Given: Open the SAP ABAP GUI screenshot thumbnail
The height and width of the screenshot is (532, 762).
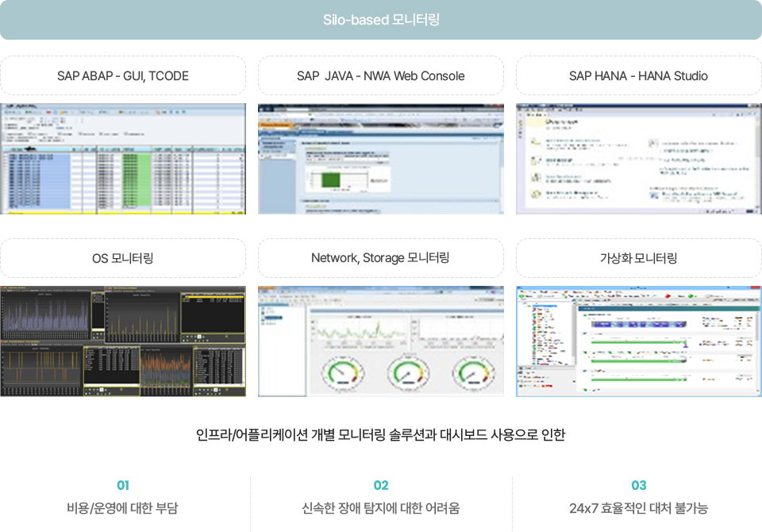Looking at the screenshot, I should pos(123,159).
